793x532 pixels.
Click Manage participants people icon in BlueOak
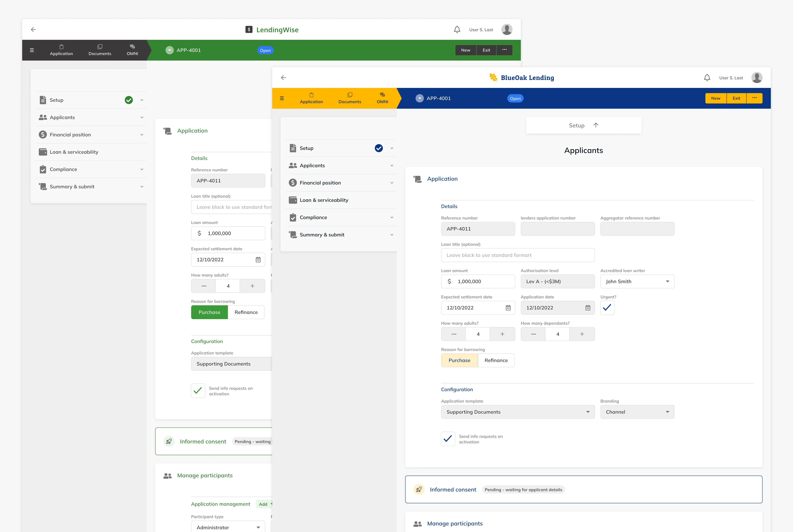(418, 524)
